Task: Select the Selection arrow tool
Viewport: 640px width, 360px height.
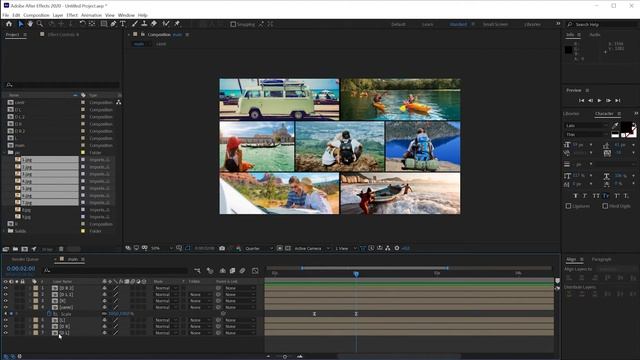Action: click(x=21, y=24)
